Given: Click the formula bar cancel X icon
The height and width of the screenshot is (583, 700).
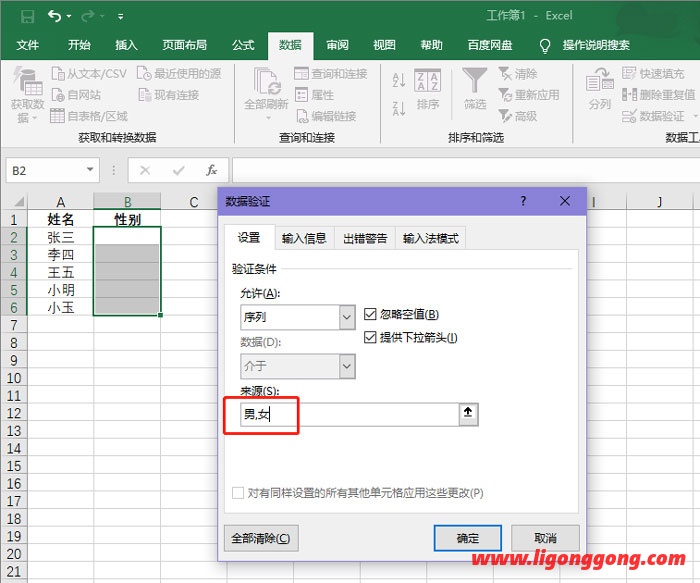Looking at the screenshot, I should (x=145, y=171).
